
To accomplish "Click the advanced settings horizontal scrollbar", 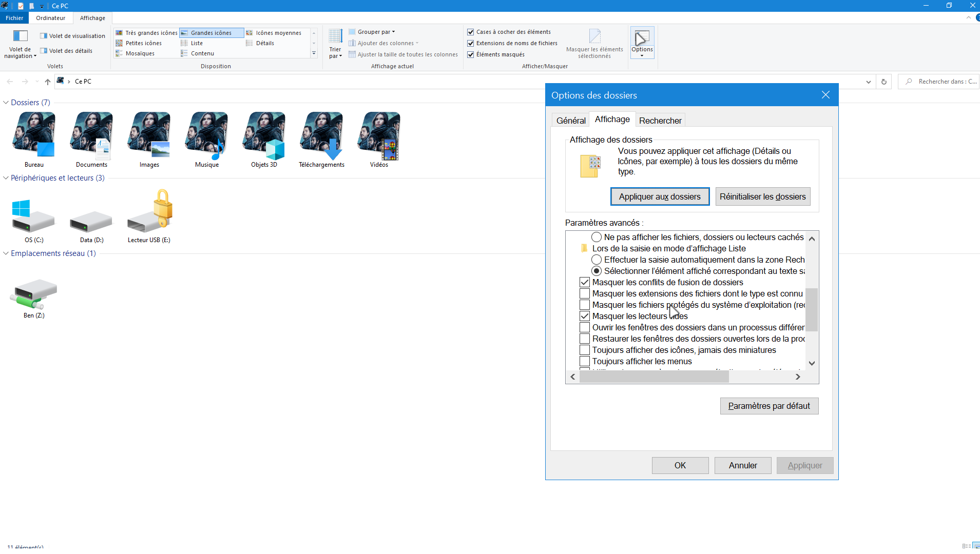I will point(654,377).
